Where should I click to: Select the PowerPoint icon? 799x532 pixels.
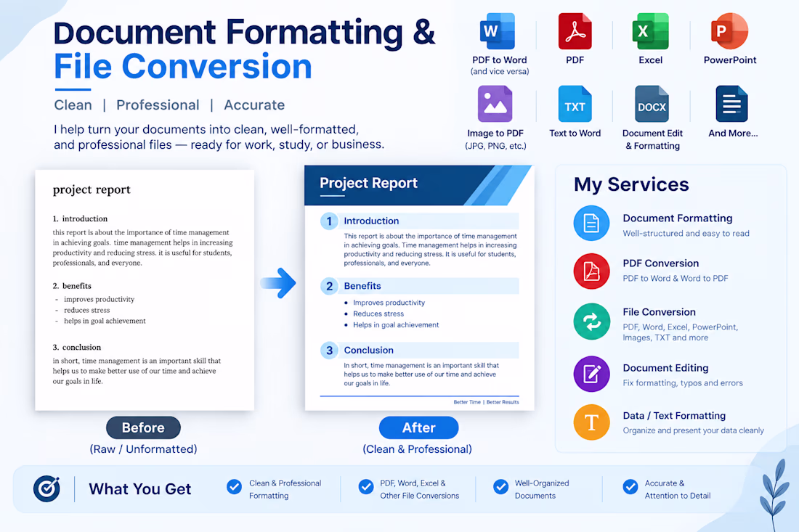tap(729, 31)
